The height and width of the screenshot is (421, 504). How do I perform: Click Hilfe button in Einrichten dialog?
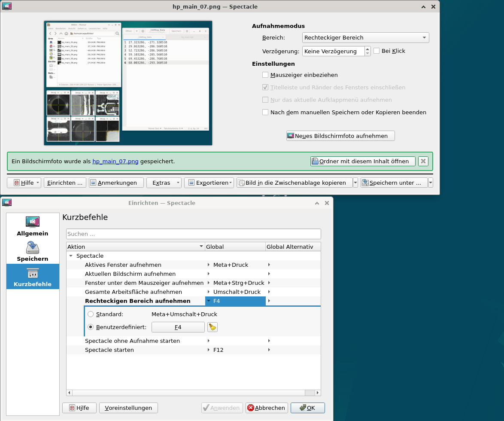[79, 408]
